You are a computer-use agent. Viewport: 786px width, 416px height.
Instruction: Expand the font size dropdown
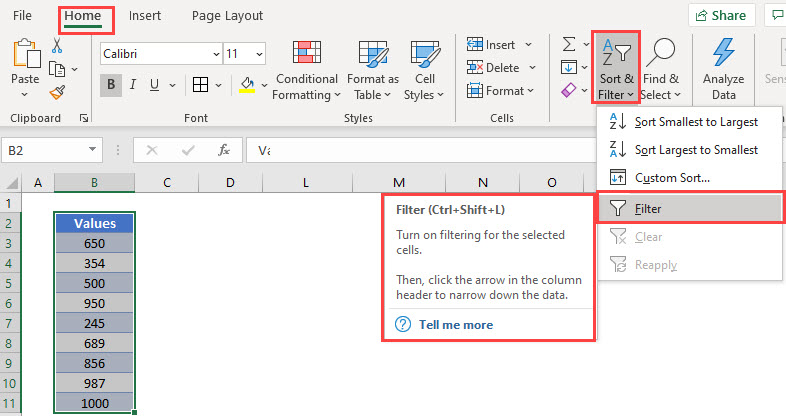259,54
